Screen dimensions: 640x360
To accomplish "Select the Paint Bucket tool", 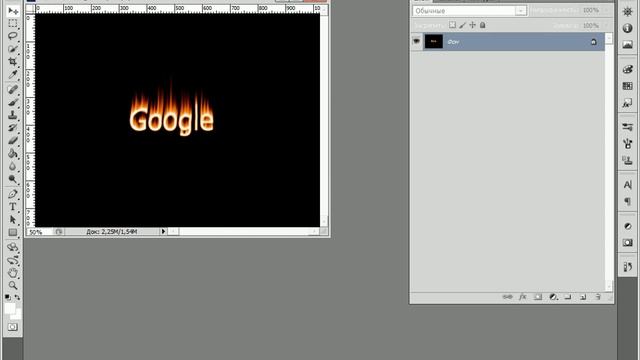I will (x=13, y=153).
